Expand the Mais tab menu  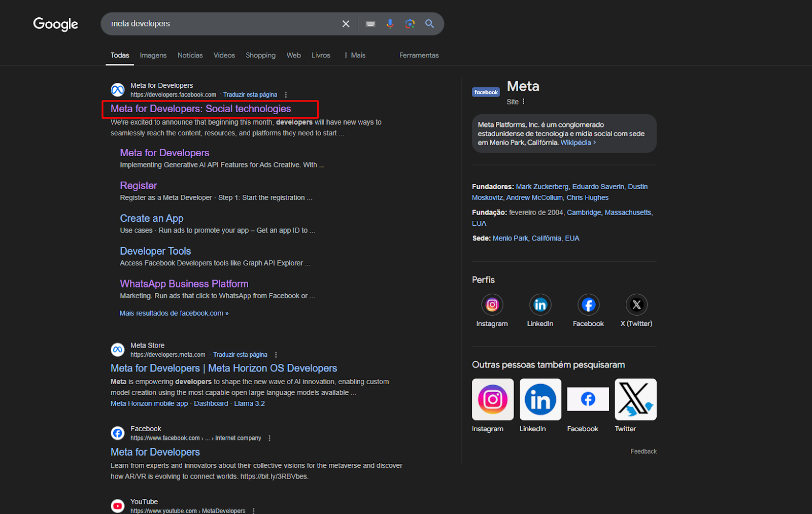(x=355, y=55)
